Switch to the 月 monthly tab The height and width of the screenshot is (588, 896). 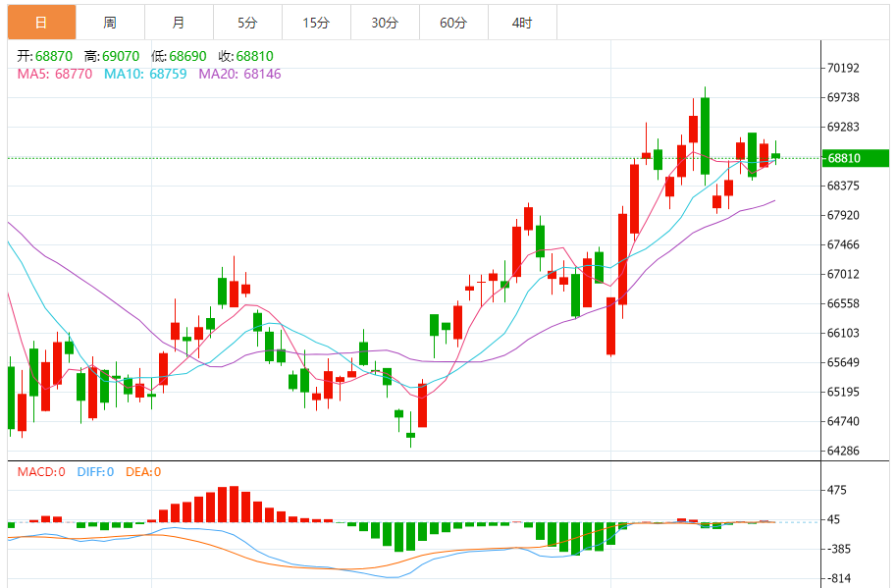179,23
